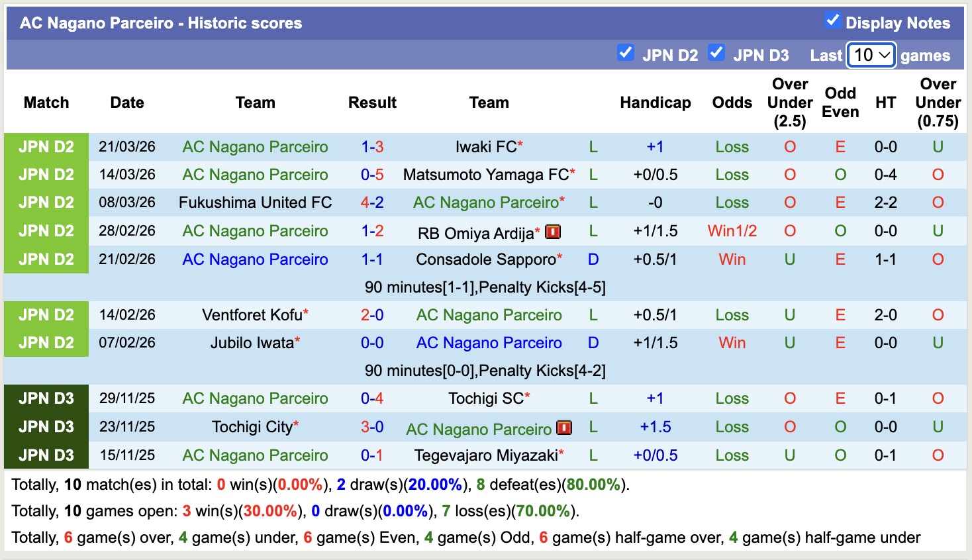972x560 pixels.
Task: Open Fukushima United FC team link
Action: click(255, 203)
